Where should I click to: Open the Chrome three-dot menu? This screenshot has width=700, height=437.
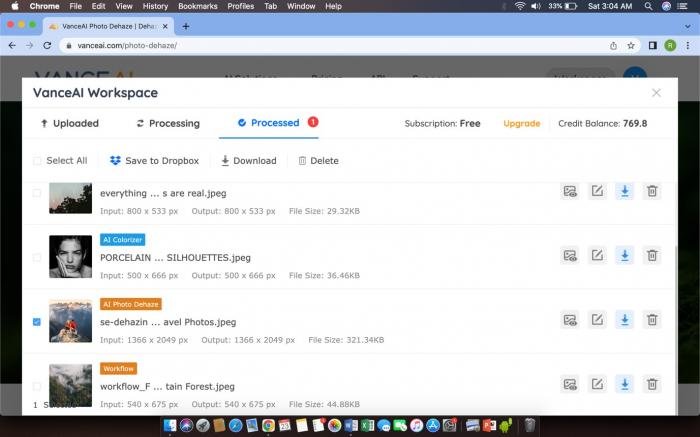point(688,46)
